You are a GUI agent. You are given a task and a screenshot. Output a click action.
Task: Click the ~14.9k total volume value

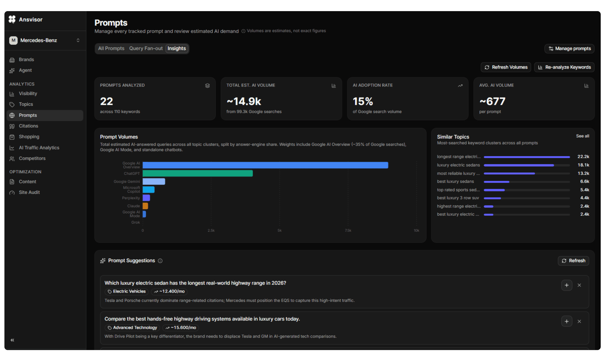(x=244, y=102)
